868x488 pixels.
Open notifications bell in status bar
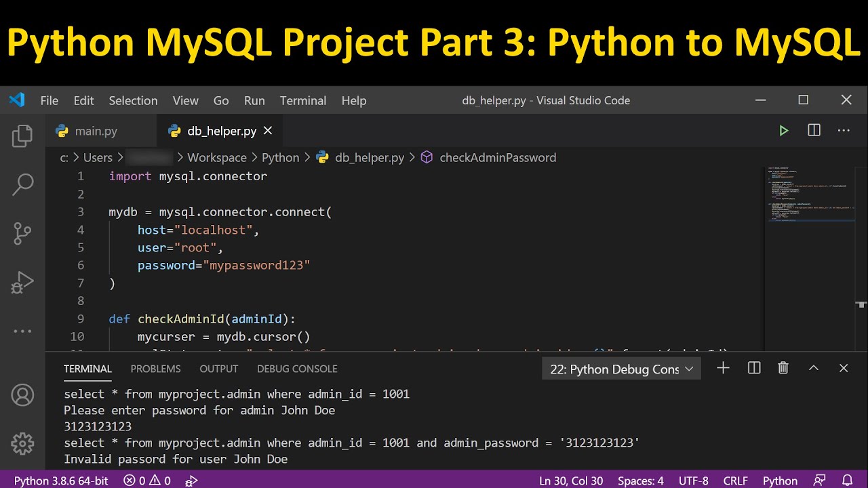coord(847,481)
